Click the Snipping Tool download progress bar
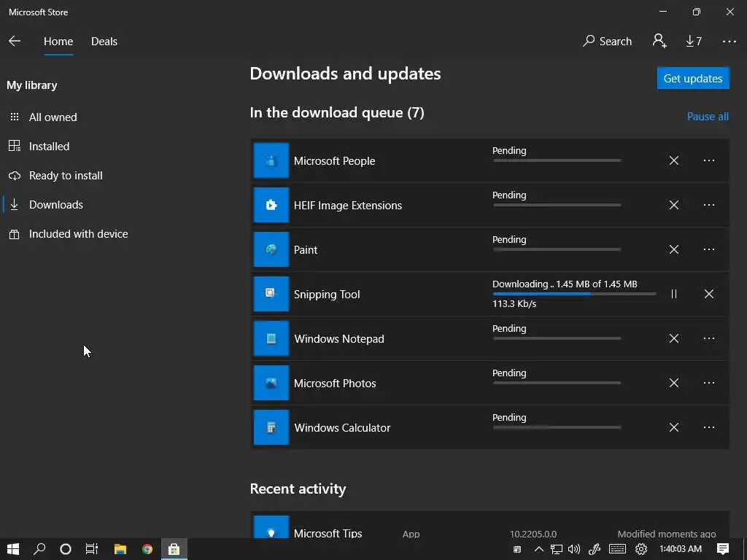The width and height of the screenshot is (747, 560). 574,294
